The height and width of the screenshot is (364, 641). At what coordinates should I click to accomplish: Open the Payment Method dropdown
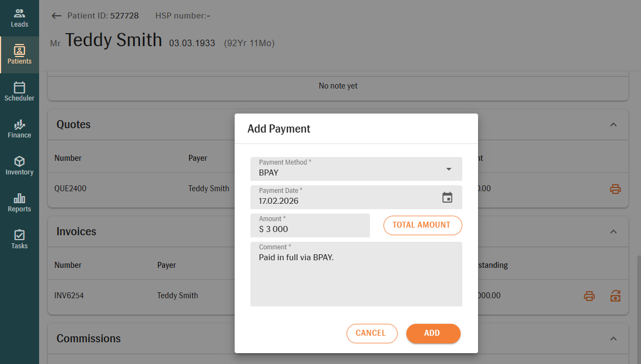click(449, 169)
